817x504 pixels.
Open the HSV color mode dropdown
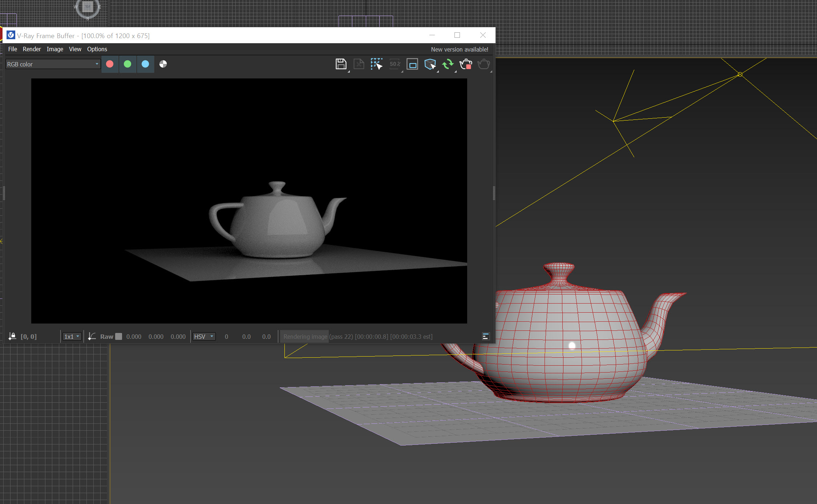pos(204,336)
